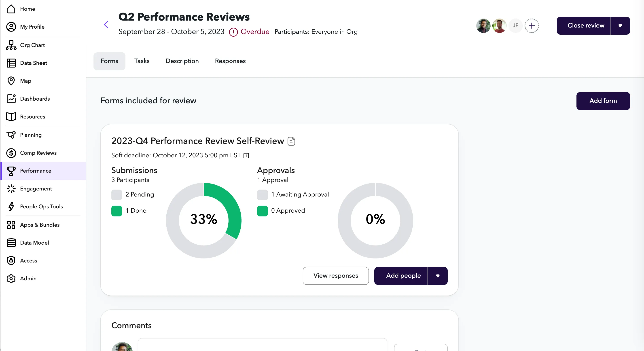The width and height of the screenshot is (644, 351).
Task: Click the People Ops Tools lightning icon
Action: [x=11, y=207]
